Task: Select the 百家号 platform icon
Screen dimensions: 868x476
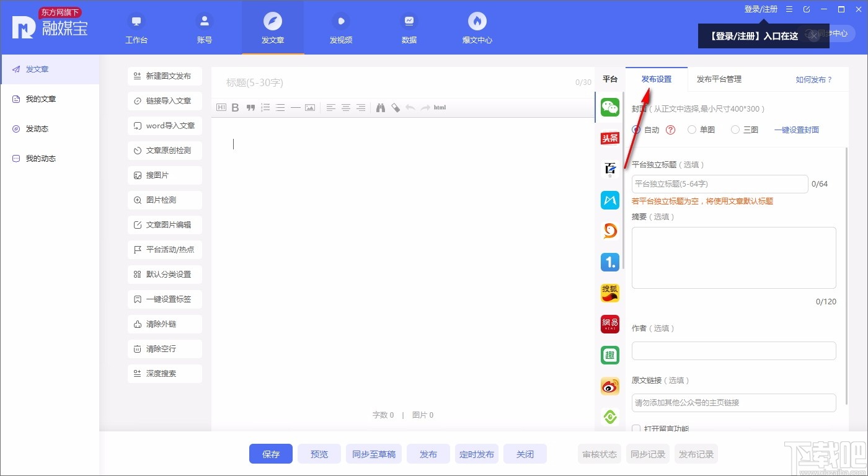Action: (609, 169)
